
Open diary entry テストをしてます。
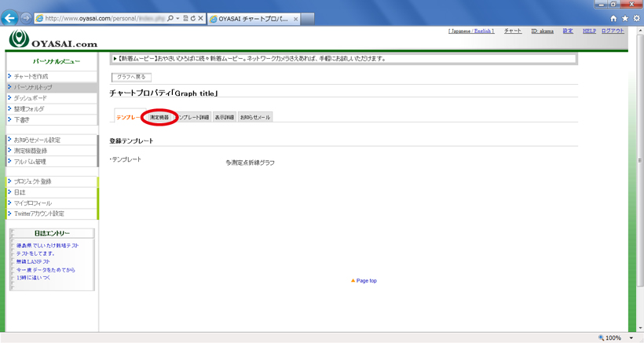(x=35, y=254)
